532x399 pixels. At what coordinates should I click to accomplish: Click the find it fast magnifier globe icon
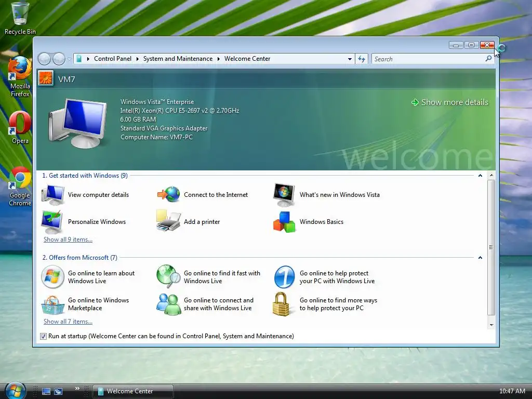click(x=168, y=276)
